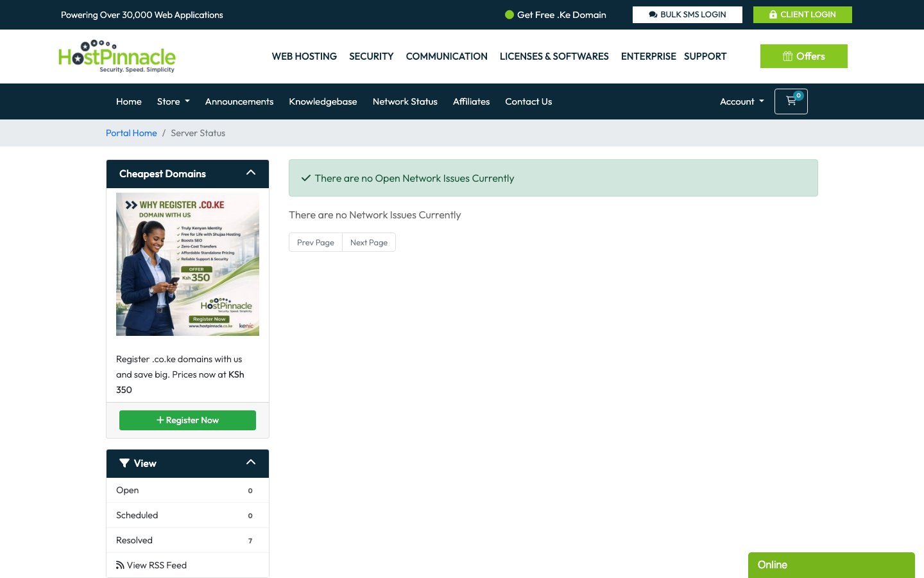The height and width of the screenshot is (578, 924).
Task: Open the Store dropdown menu
Action: click(x=173, y=101)
